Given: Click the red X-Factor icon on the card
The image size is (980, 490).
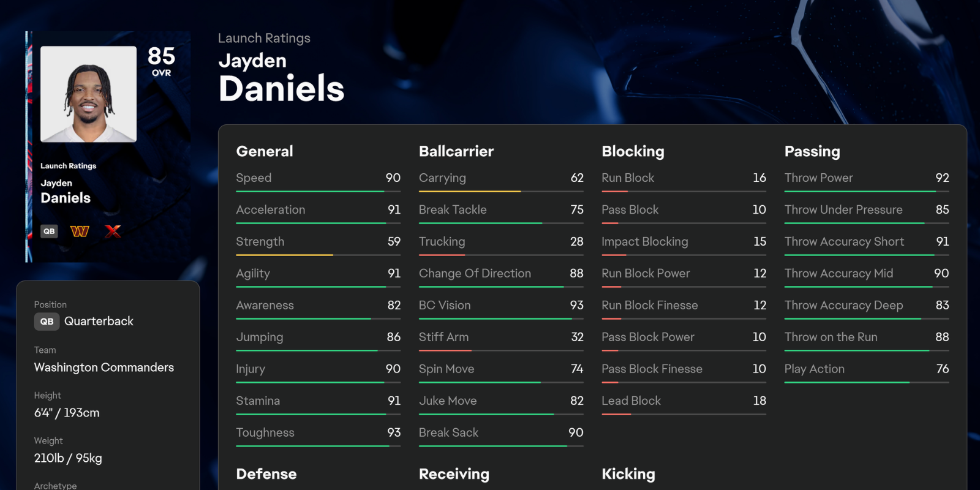Looking at the screenshot, I should pyautogui.click(x=113, y=231).
